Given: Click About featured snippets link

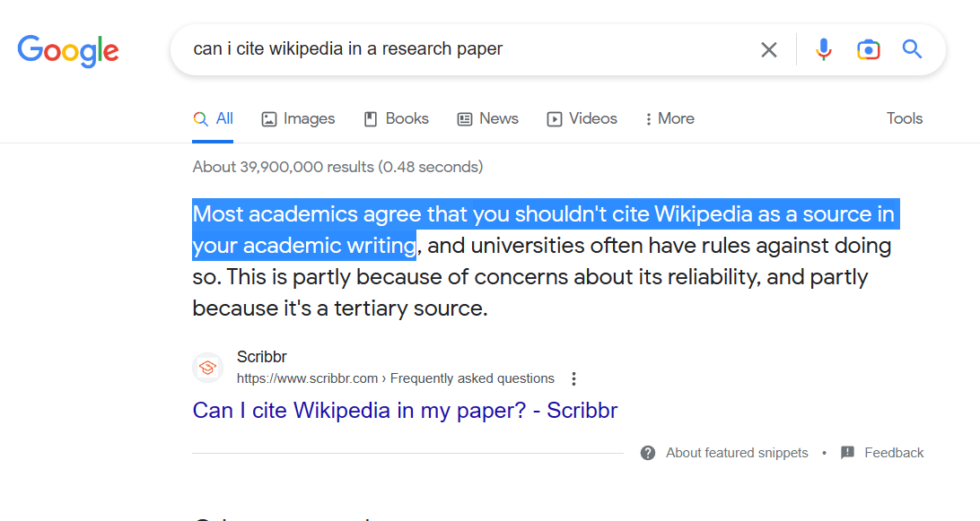Looking at the screenshot, I should (737, 453).
